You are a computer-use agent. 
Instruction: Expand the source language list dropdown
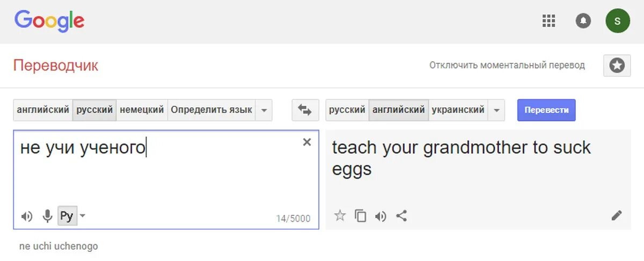(264, 110)
